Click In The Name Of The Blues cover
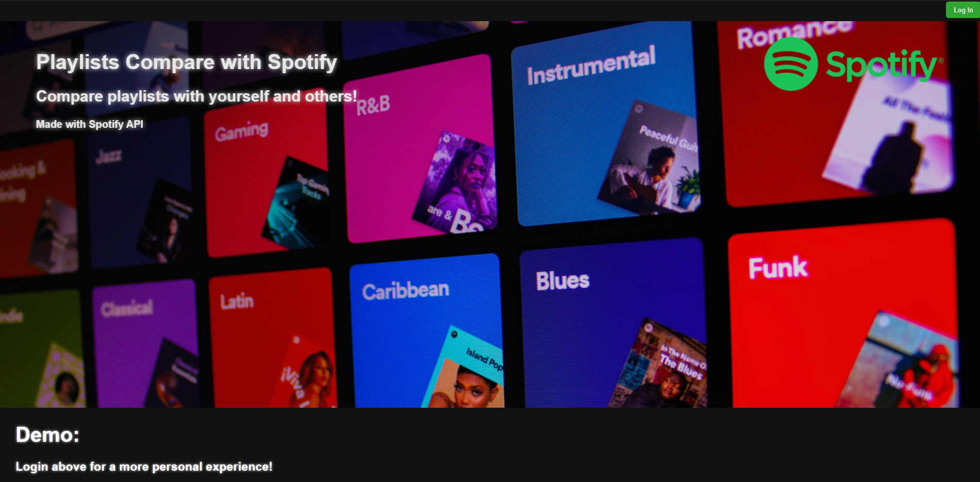The width and height of the screenshot is (980, 482). pos(660,365)
